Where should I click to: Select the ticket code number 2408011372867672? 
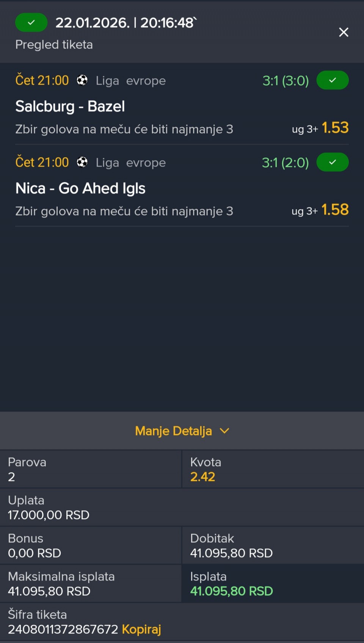coord(63,629)
